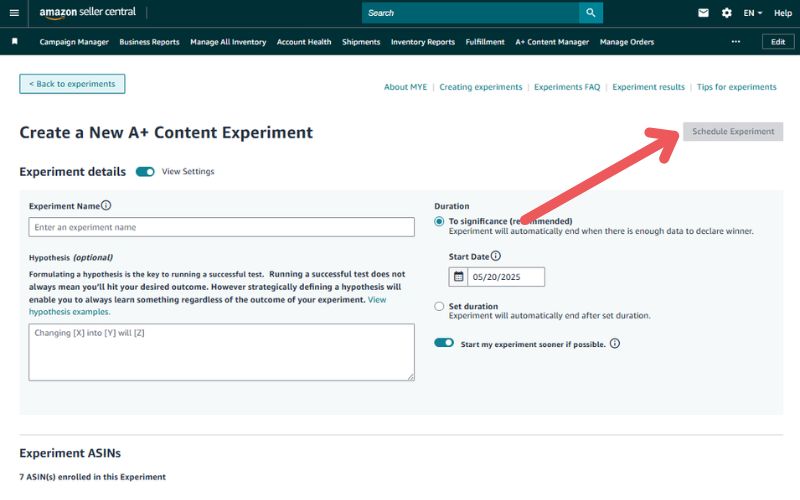Viewport: 800px width, 500px height.
Task: Click the search magnifier button
Action: [x=591, y=13]
